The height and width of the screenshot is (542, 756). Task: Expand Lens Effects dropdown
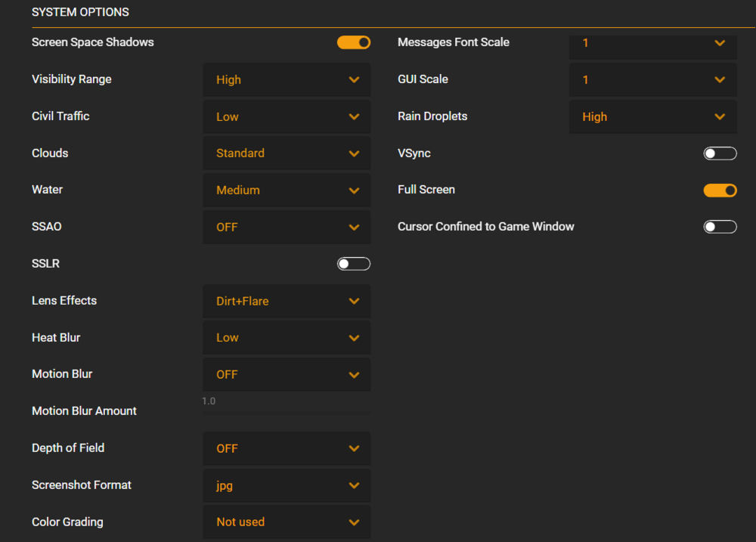coord(287,302)
